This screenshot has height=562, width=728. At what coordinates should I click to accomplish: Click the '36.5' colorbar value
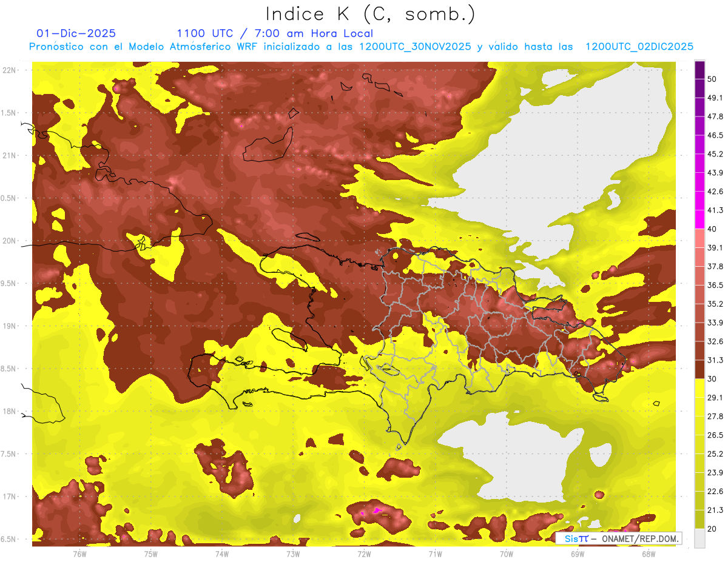click(716, 285)
